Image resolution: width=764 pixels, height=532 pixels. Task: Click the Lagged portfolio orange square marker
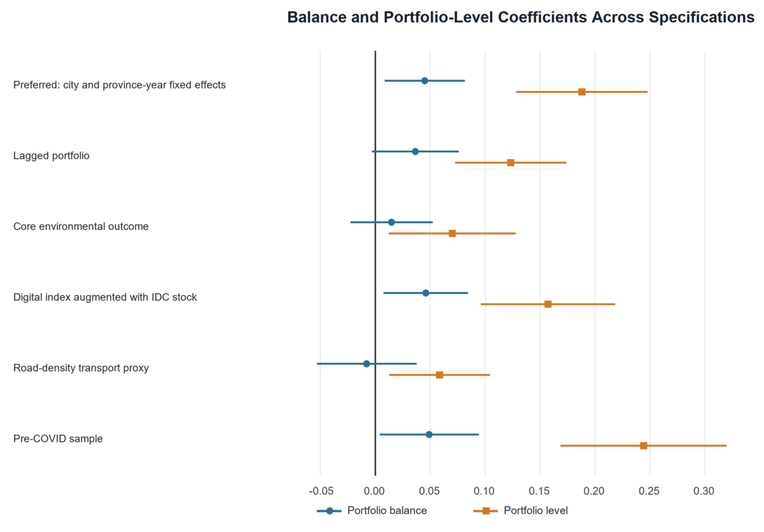(x=511, y=163)
